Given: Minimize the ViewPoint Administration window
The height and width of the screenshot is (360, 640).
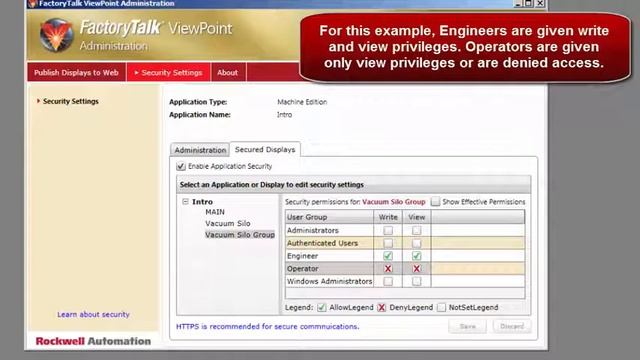Looking at the screenshot, I should click(x=518, y=3).
